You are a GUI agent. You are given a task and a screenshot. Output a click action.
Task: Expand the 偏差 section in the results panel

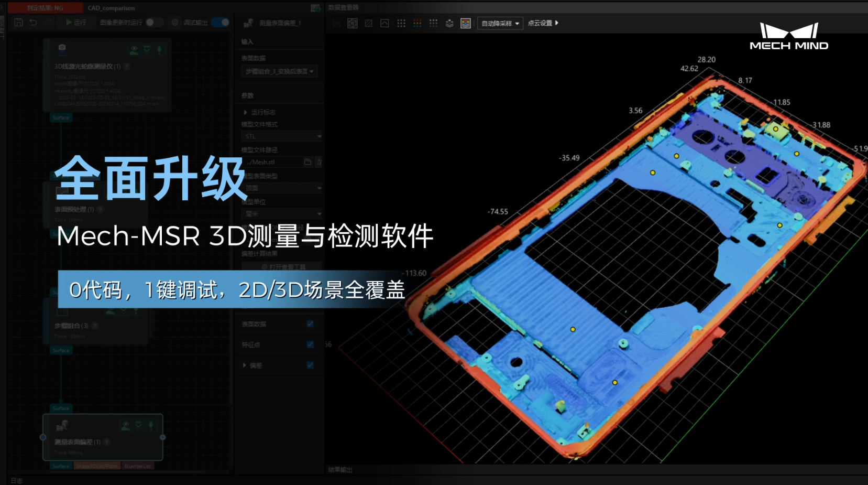tap(244, 365)
